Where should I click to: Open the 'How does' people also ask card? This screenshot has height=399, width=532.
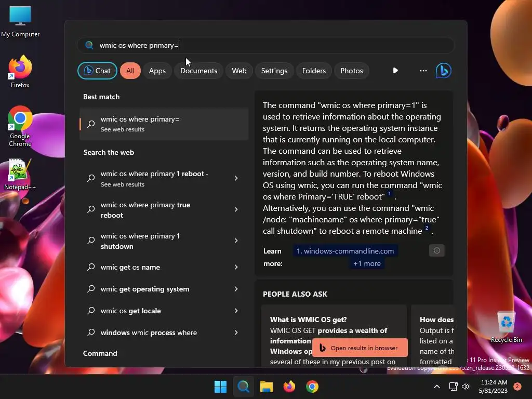click(433, 336)
